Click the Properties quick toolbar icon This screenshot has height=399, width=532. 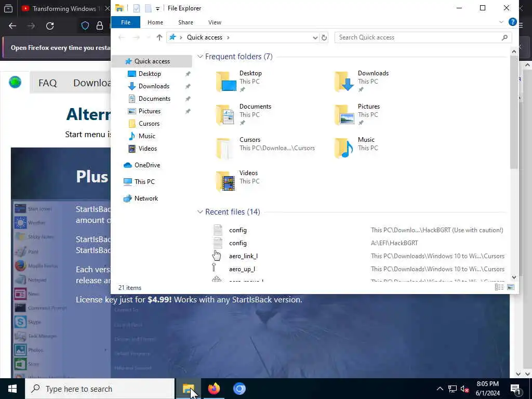tap(136, 8)
